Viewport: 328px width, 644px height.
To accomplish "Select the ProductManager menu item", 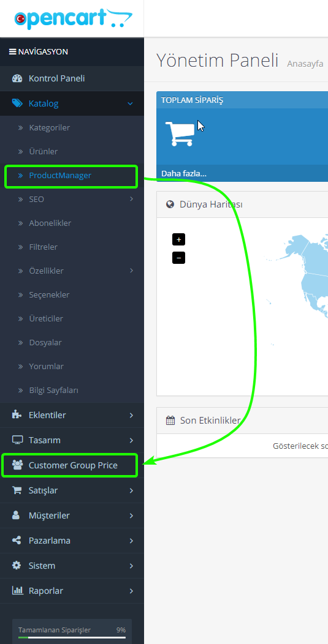I will pos(72,176).
